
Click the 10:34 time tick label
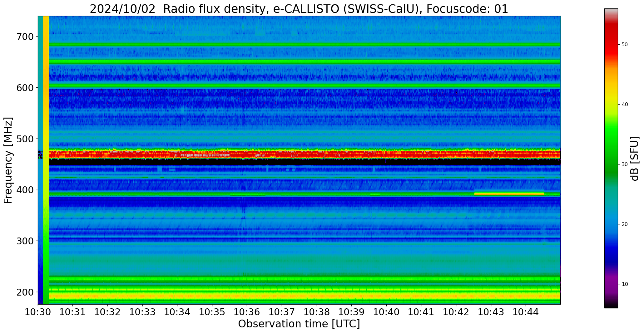(177, 312)
